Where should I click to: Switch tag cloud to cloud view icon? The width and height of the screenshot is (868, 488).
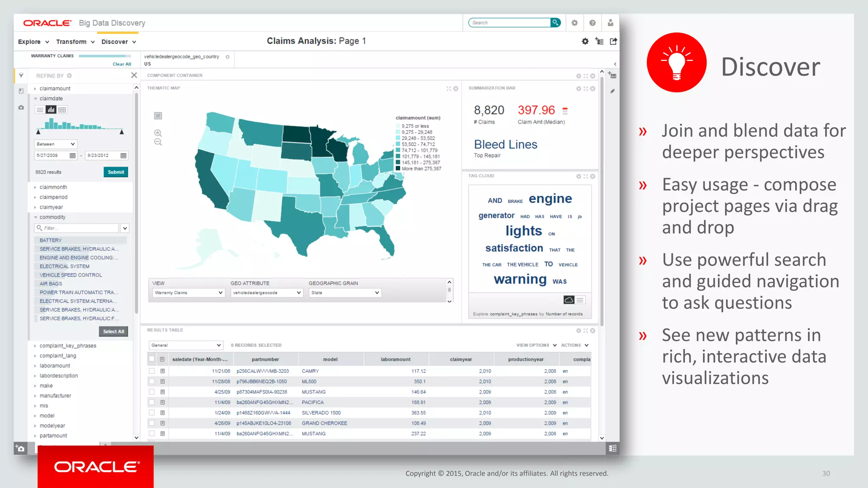569,300
